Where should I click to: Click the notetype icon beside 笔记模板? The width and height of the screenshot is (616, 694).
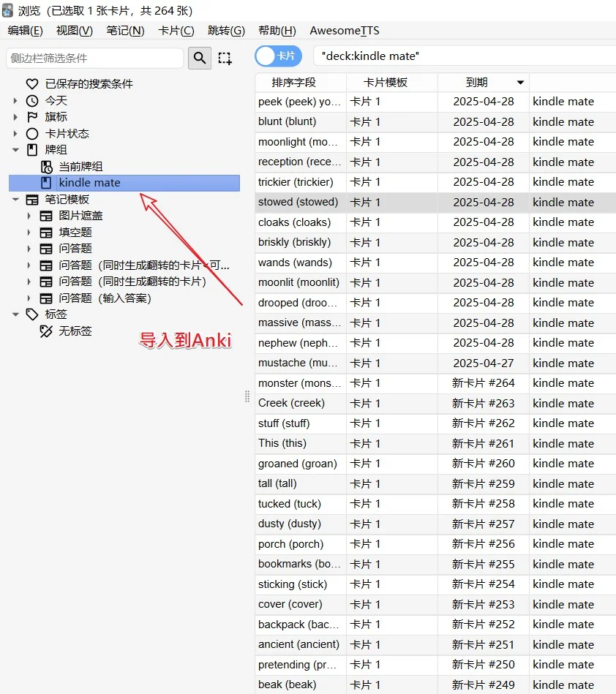click(32, 200)
